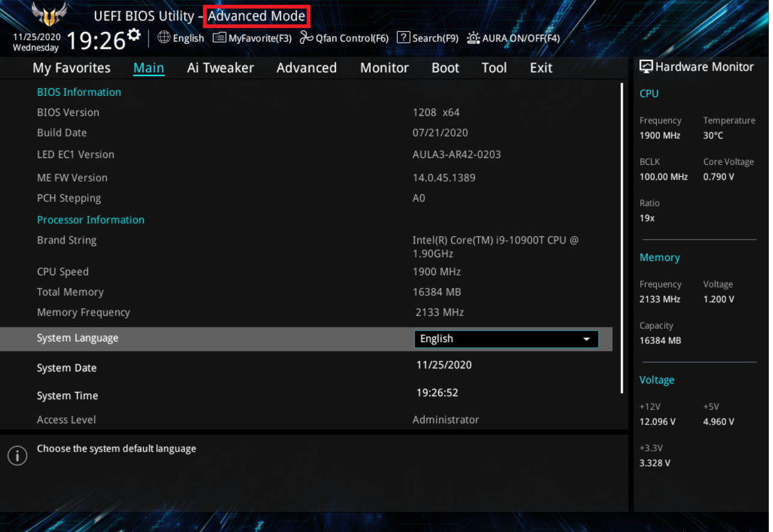
Task: Click the globe language icon
Action: click(x=163, y=37)
